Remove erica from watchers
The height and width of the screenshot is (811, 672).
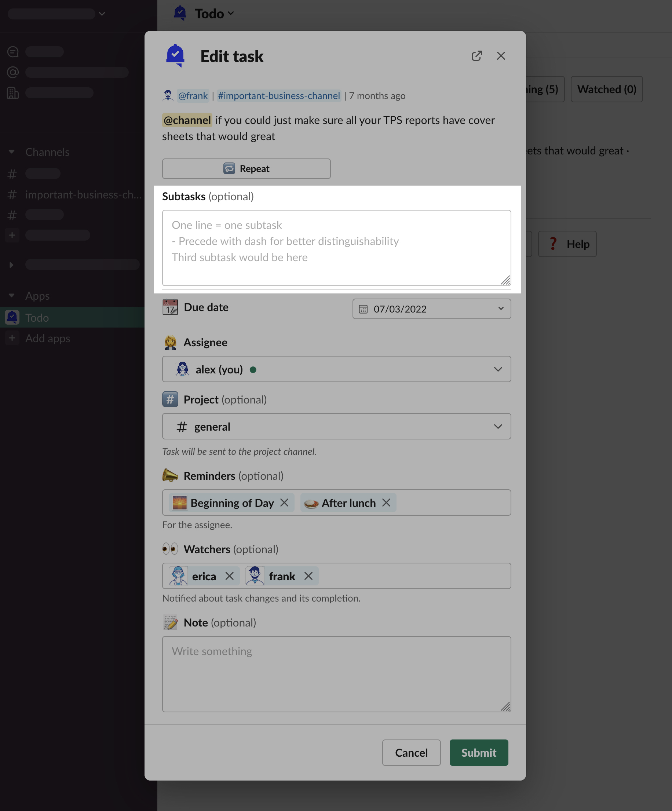[229, 576]
